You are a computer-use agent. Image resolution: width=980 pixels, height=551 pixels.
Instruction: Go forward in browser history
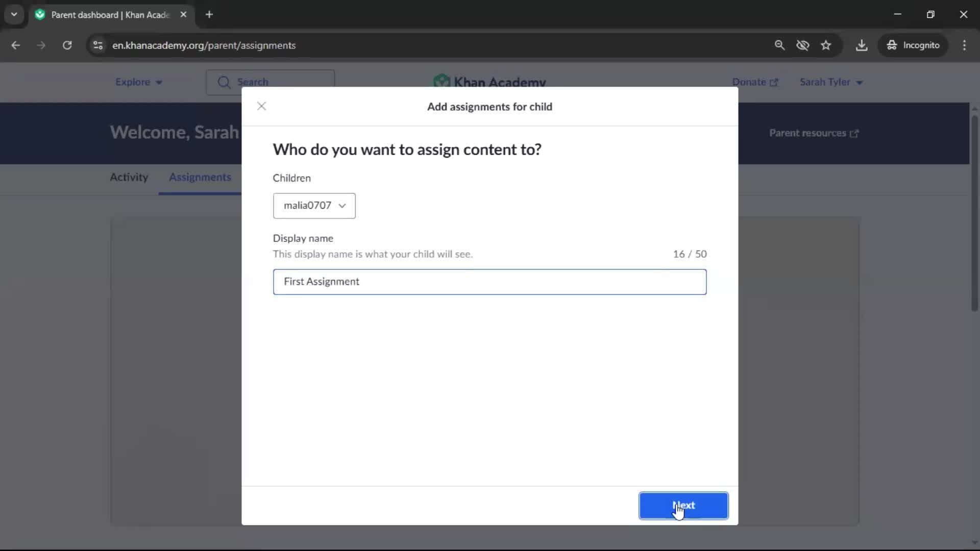(41, 45)
